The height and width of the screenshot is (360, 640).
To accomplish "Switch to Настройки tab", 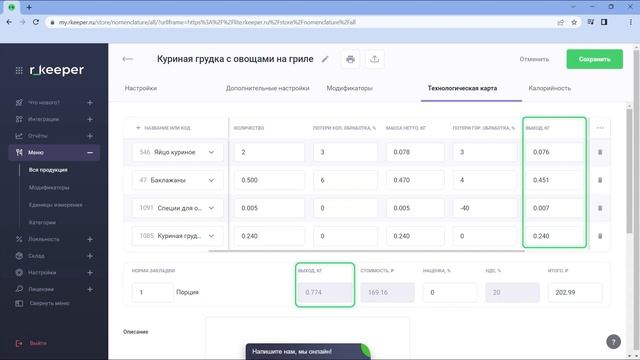I will (x=141, y=88).
